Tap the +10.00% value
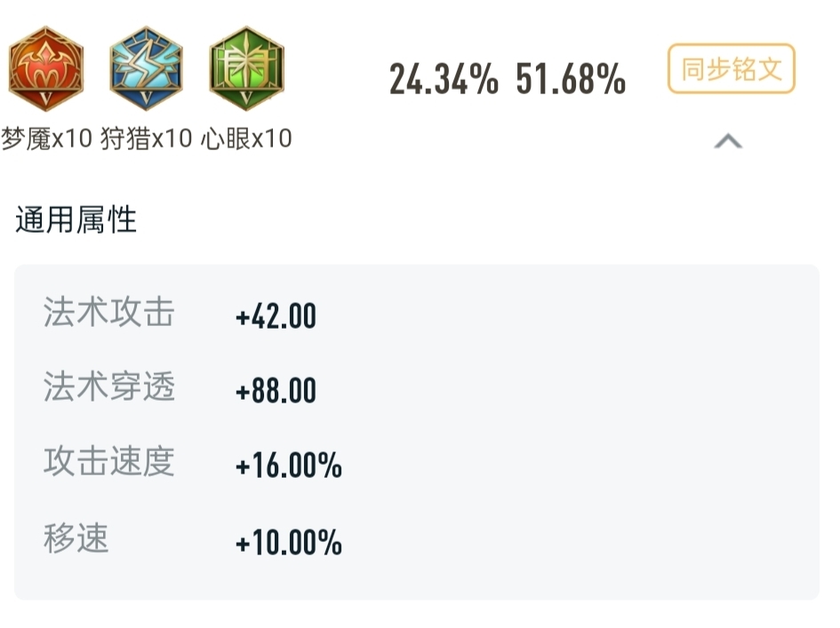The height and width of the screenshot is (628, 840). [289, 543]
